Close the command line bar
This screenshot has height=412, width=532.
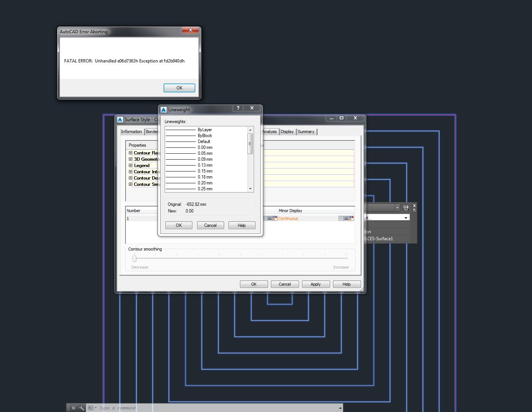73,408
